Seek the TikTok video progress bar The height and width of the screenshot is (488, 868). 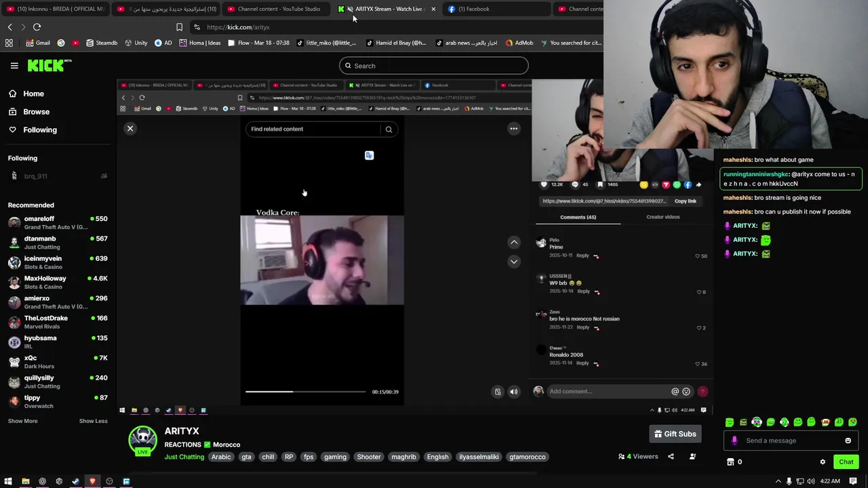[x=306, y=392]
